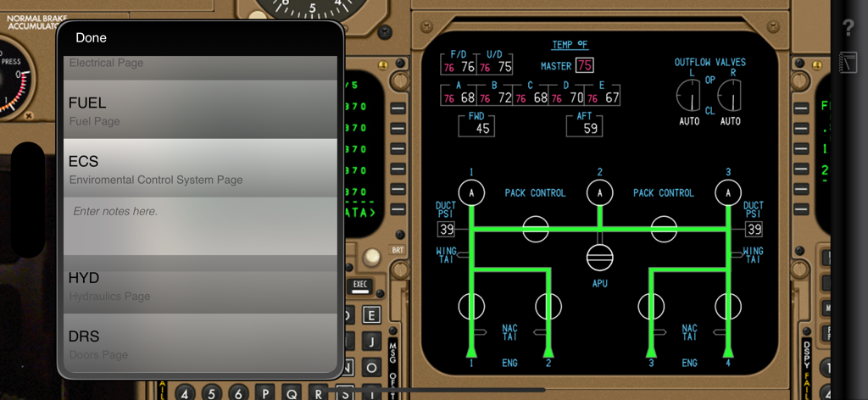Click the left NAC TAI label
Viewport: 868px width, 400px height.
(x=509, y=332)
